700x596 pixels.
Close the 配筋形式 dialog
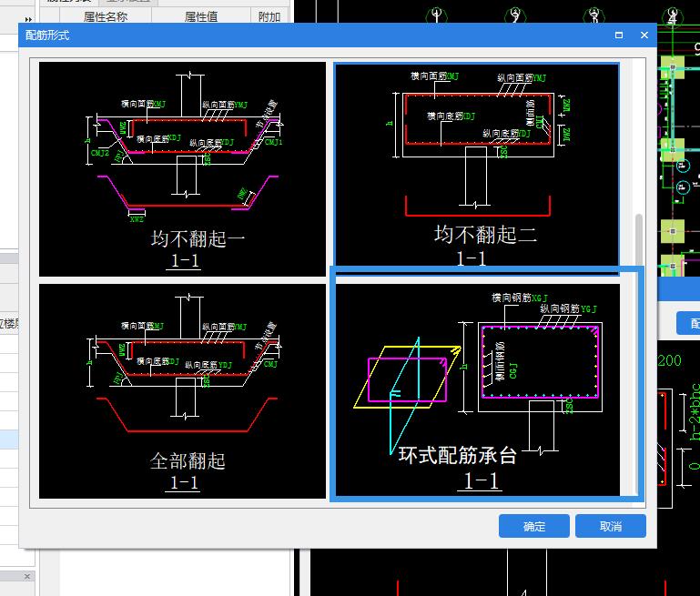pos(644,35)
